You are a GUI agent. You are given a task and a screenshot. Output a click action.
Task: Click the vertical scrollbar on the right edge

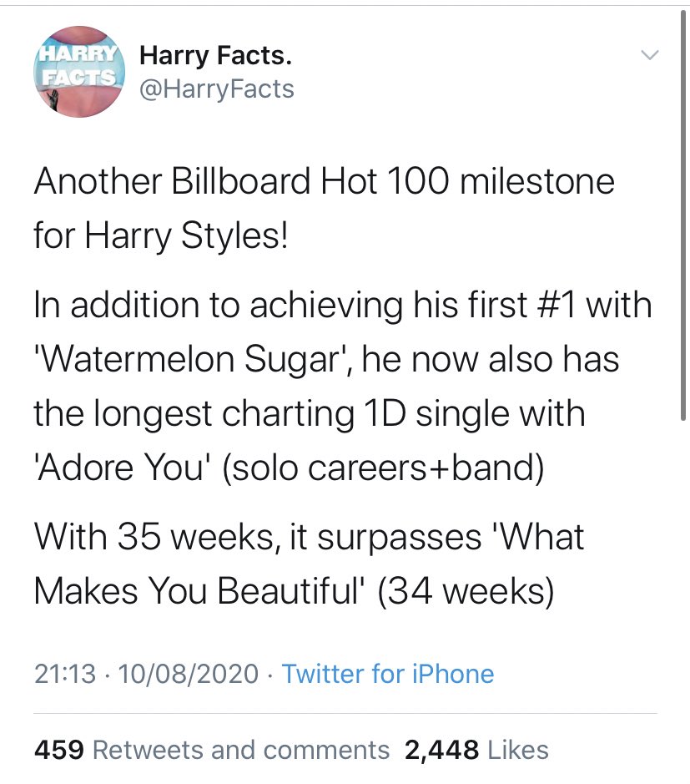coord(685,209)
